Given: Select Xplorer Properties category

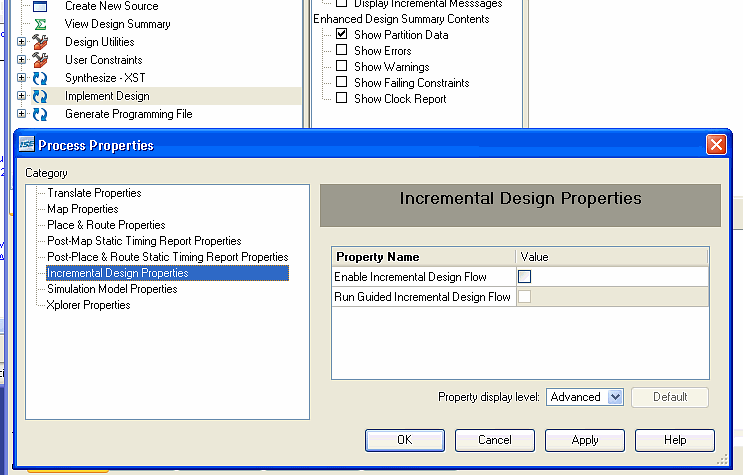Looking at the screenshot, I should (x=88, y=305).
